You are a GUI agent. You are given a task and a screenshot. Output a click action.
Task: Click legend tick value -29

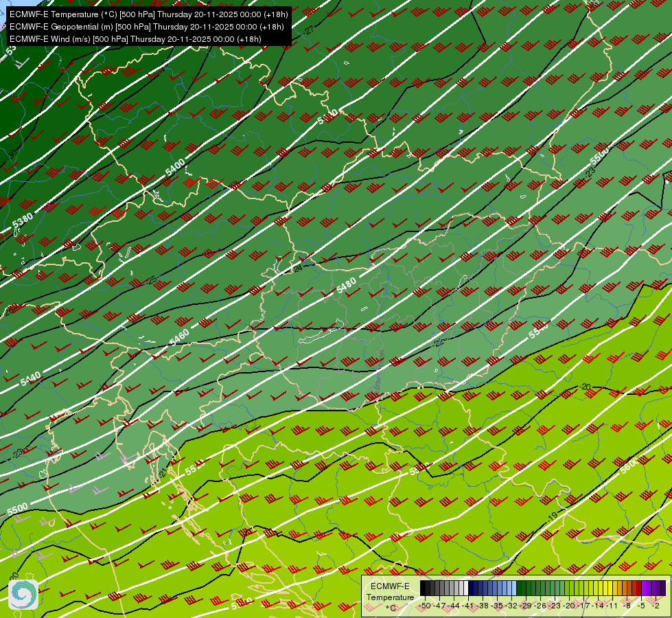(x=525, y=606)
